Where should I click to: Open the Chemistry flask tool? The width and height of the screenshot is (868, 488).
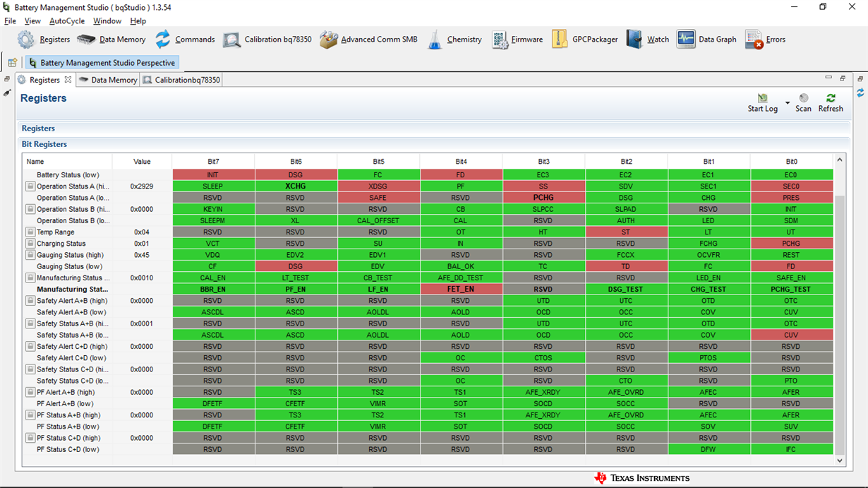tap(454, 40)
